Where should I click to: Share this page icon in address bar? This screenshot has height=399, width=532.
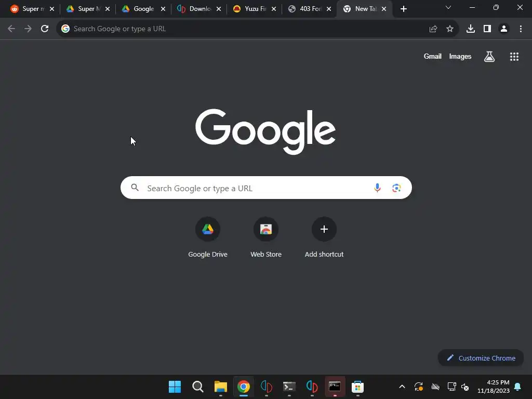coord(433,29)
